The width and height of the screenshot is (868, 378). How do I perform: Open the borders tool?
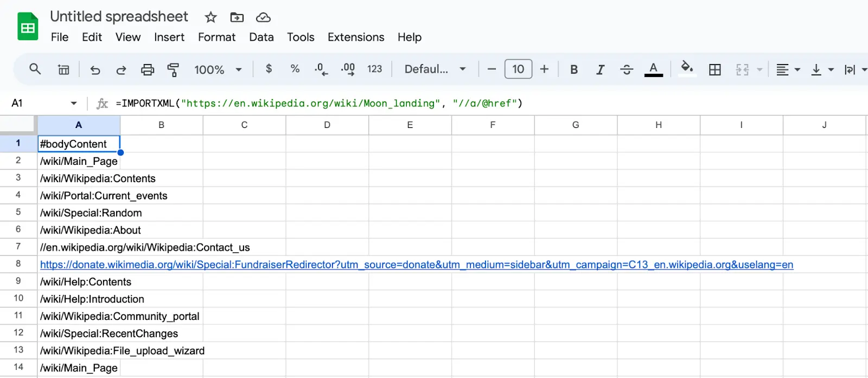click(715, 69)
